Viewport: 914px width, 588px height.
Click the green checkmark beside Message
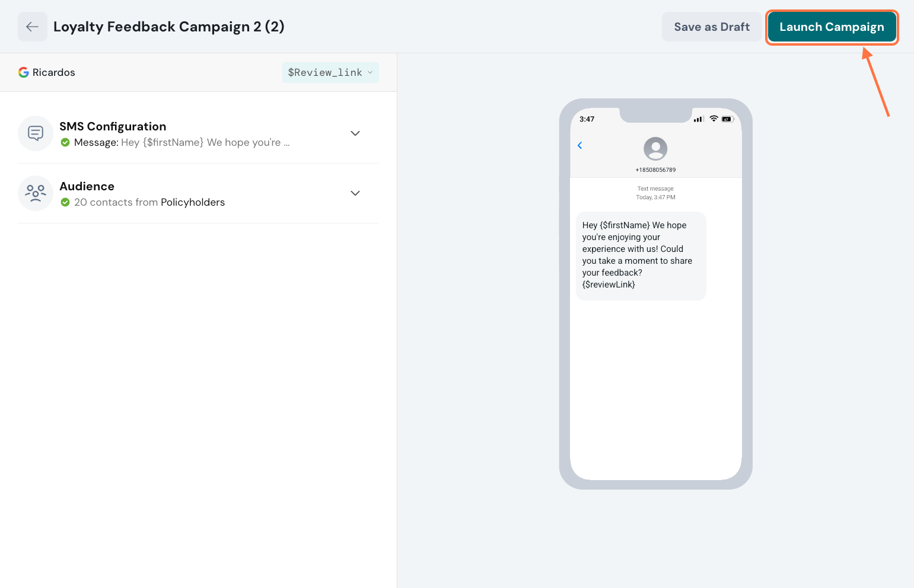click(x=65, y=142)
